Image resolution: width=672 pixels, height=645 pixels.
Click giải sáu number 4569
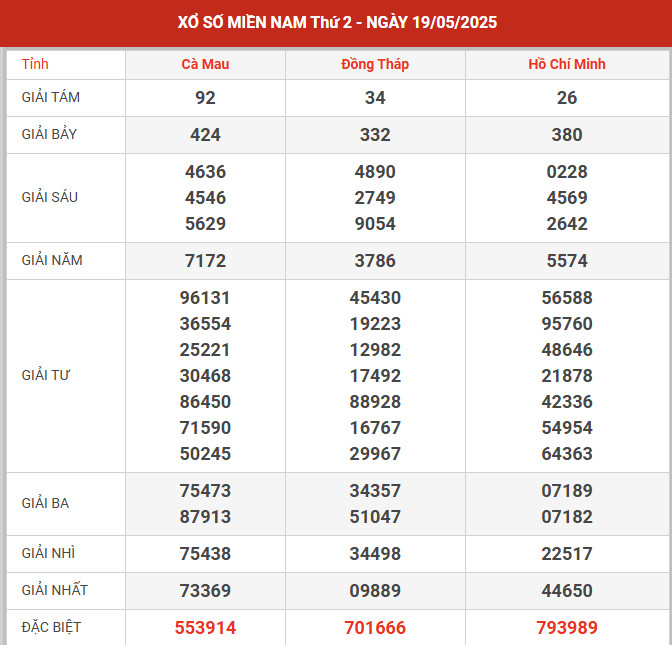pos(567,198)
